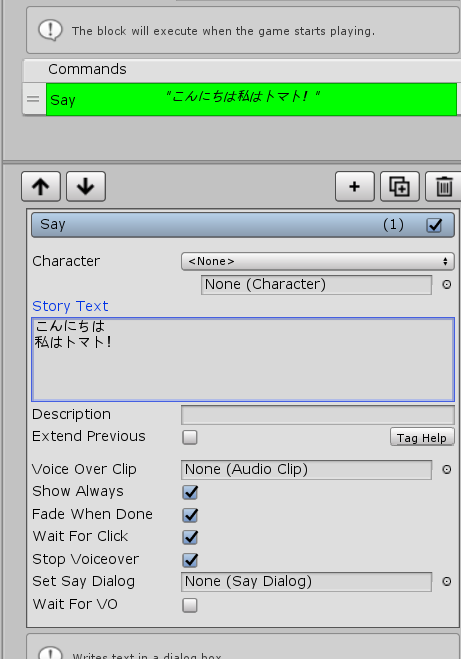Screen dimensions: 461x659
Task: Enable Extend Previous checkbox
Action: 190,437
